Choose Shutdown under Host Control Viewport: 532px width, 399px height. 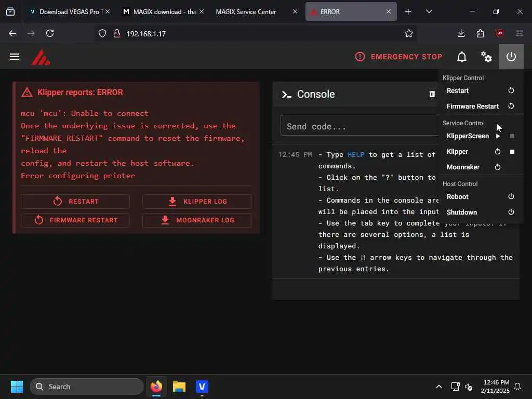[x=481, y=212]
